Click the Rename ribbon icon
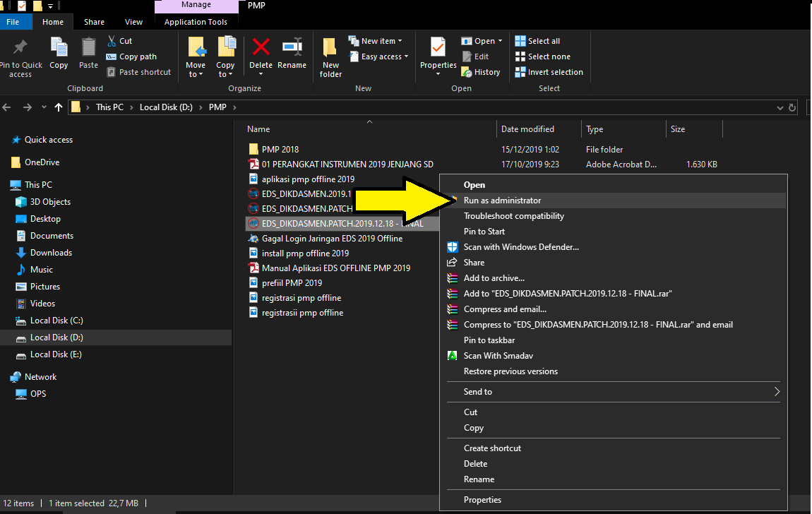Image resolution: width=812 pixels, height=514 pixels. point(292,47)
